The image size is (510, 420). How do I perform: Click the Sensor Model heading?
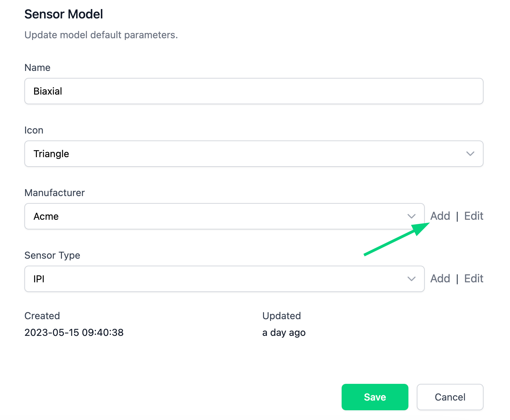[64, 14]
